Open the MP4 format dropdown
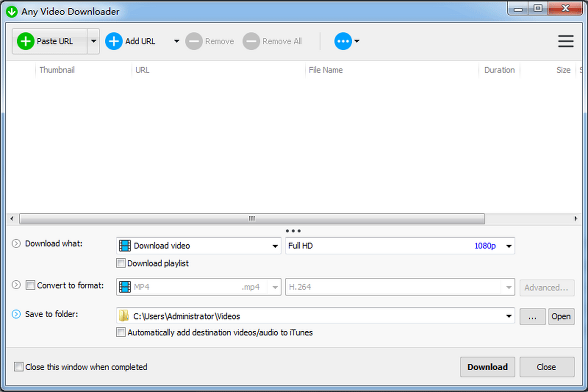588x392 pixels. [x=199, y=287]
